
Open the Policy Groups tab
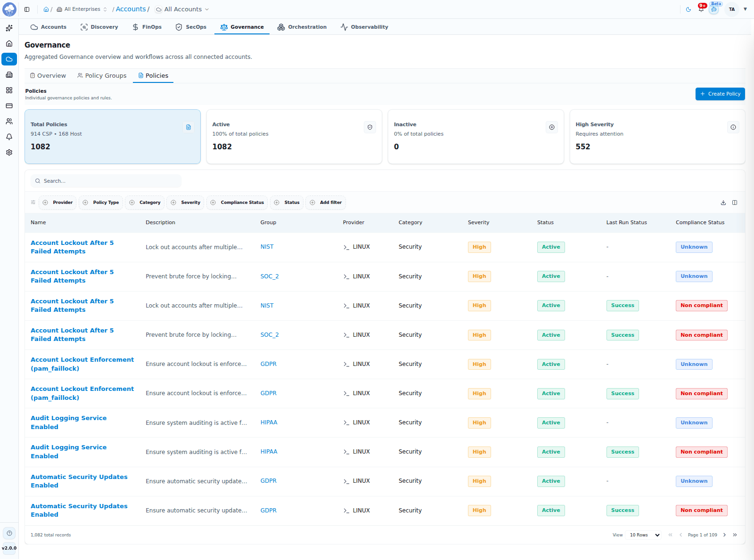click(102, 76)
